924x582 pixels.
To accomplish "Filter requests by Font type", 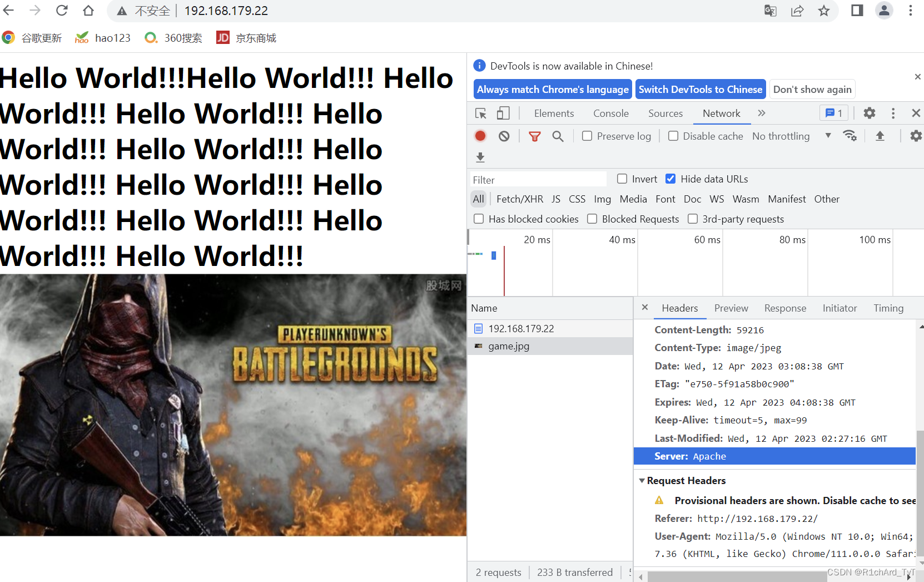I will click(x=665, y=199).
